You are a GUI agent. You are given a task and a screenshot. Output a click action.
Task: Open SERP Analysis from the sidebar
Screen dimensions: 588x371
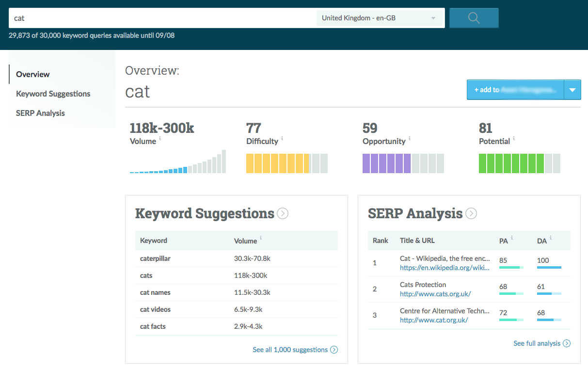(x=40, y=113)
